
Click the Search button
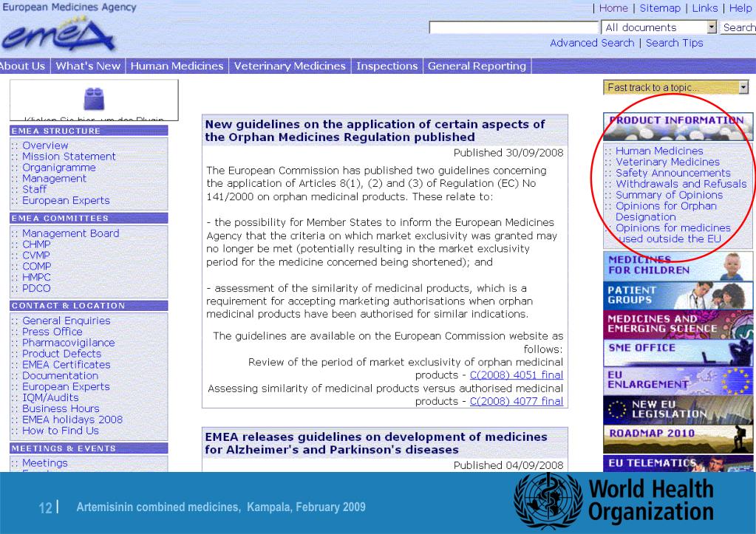point(738,27)
